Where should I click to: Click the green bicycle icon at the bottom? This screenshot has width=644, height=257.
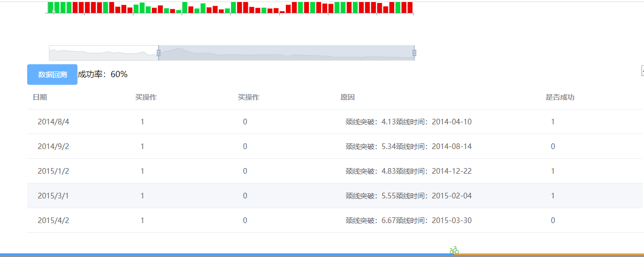[454, 251]
